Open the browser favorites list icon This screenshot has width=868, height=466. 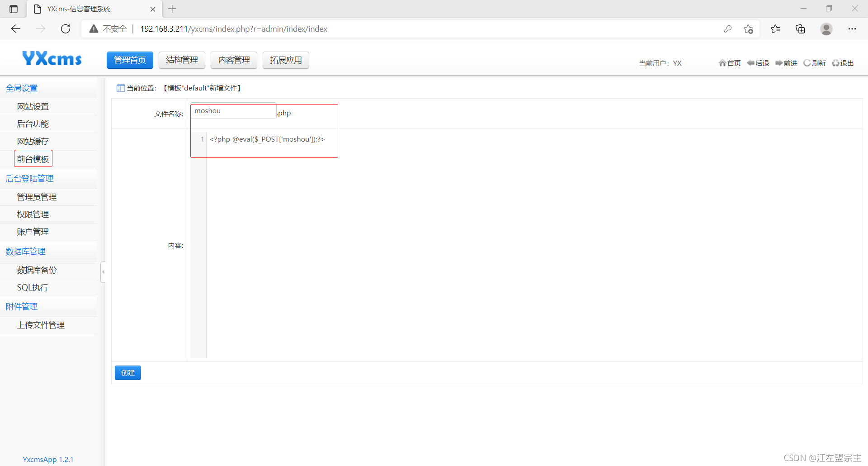click(x=775, y=29)
